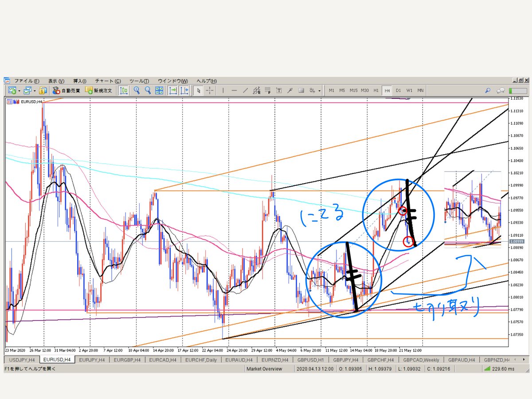
Task: Select the equidistant channel tool
Action: [257, 90]
